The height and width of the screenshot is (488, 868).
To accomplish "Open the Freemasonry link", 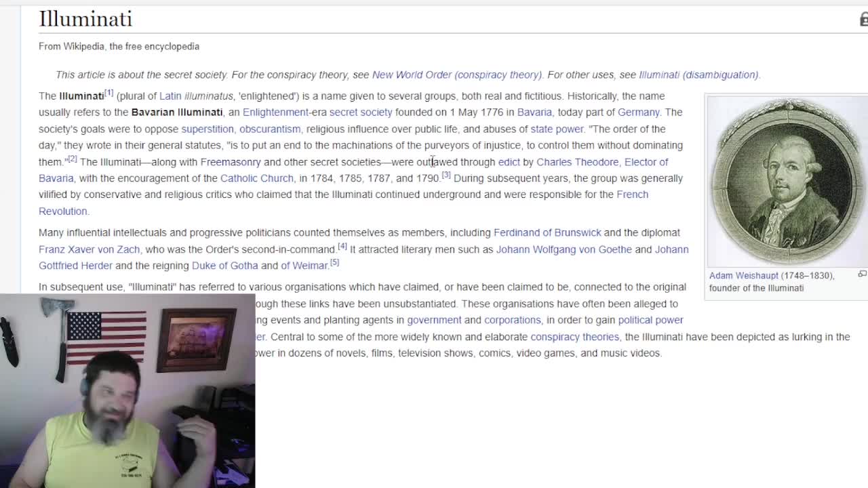I will 231,162.
